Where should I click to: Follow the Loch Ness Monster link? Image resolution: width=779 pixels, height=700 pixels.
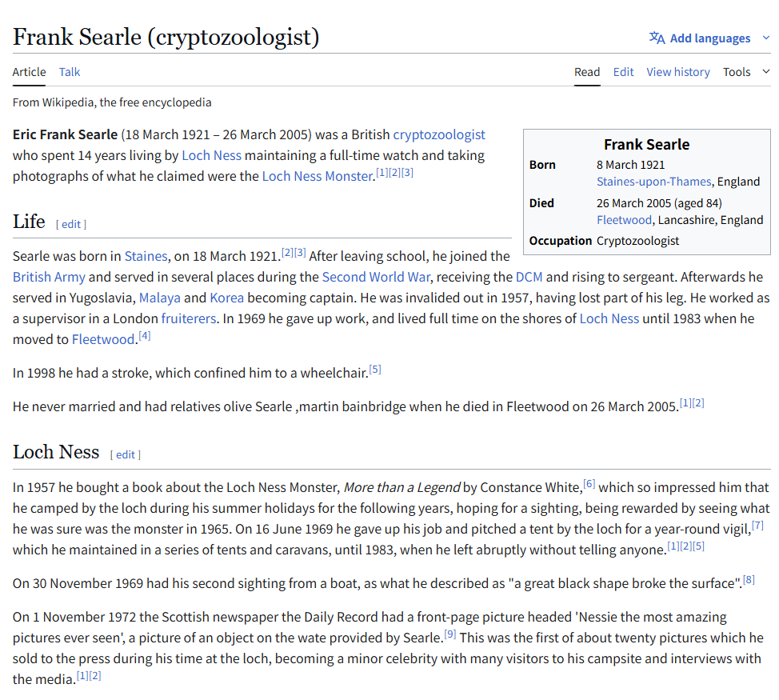318,176
